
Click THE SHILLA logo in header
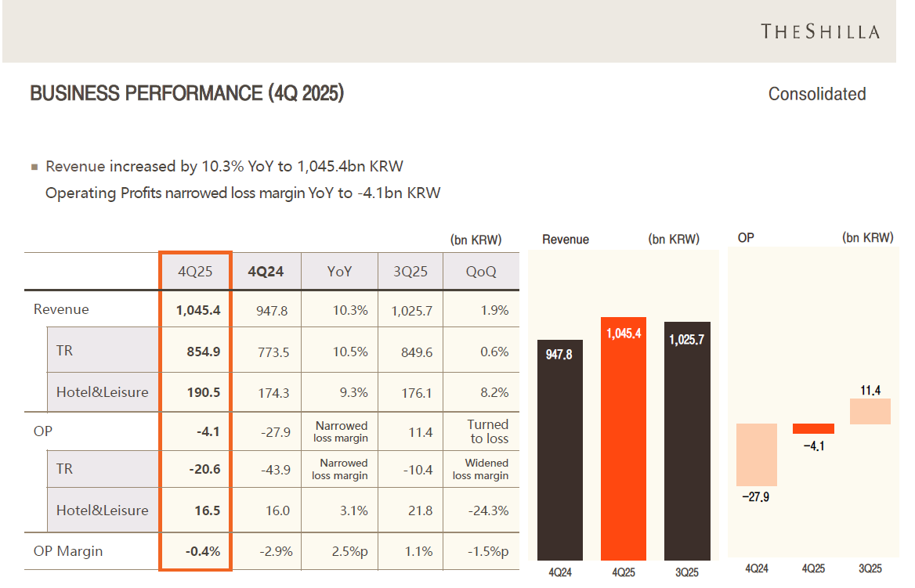(x=819, y=31)
